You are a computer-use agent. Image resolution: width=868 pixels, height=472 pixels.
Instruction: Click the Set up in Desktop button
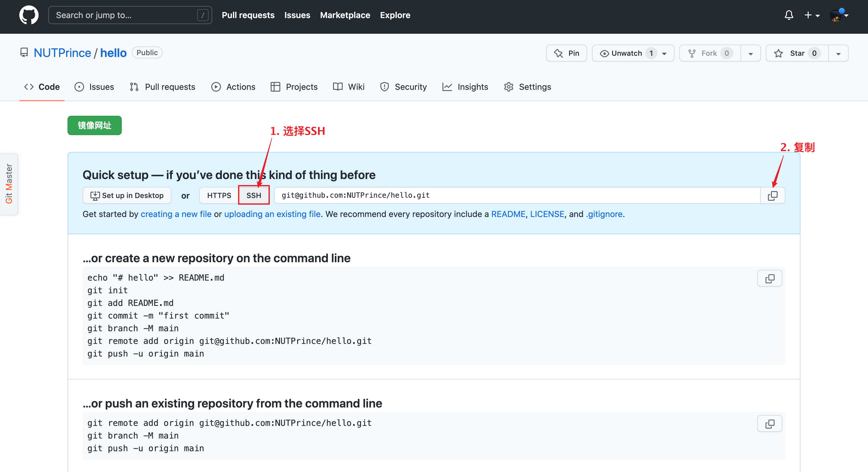[x=127, y=195]
